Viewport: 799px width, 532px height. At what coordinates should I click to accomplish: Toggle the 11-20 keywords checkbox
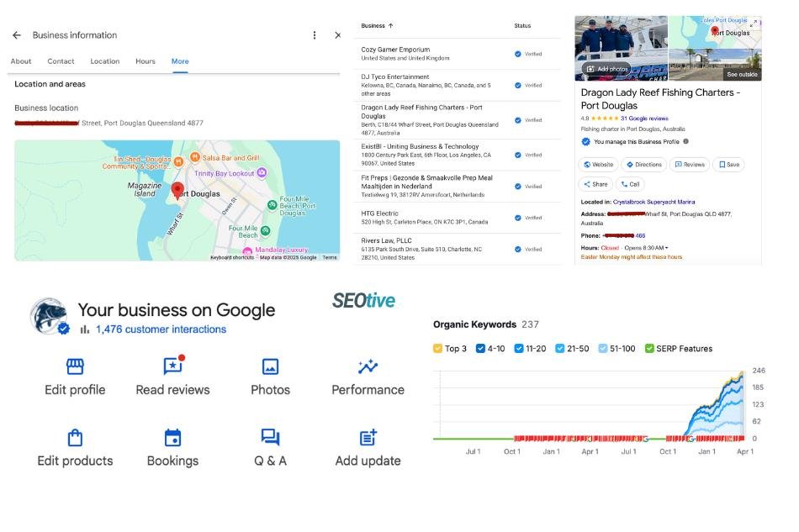click(x=519, y=348)
